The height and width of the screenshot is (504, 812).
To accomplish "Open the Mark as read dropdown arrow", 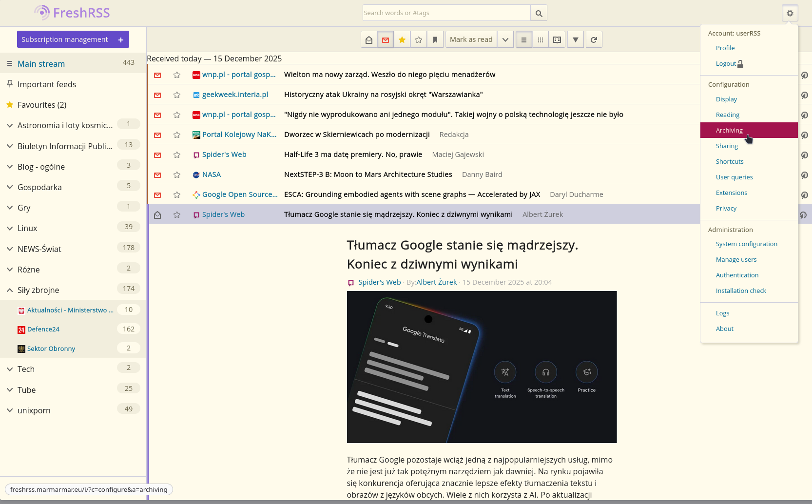I will click(x=505, y=39).
